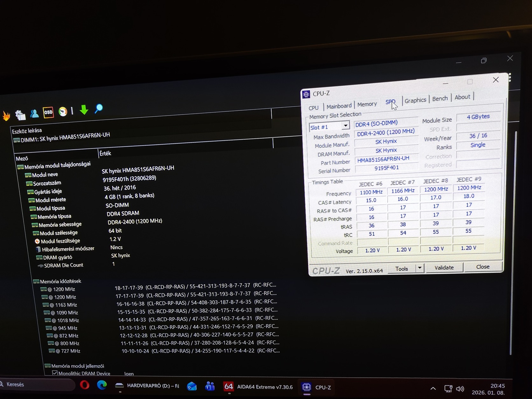532x399 pixels.
Task: Click the Validate button in CPU-Z
Action: 444,268
